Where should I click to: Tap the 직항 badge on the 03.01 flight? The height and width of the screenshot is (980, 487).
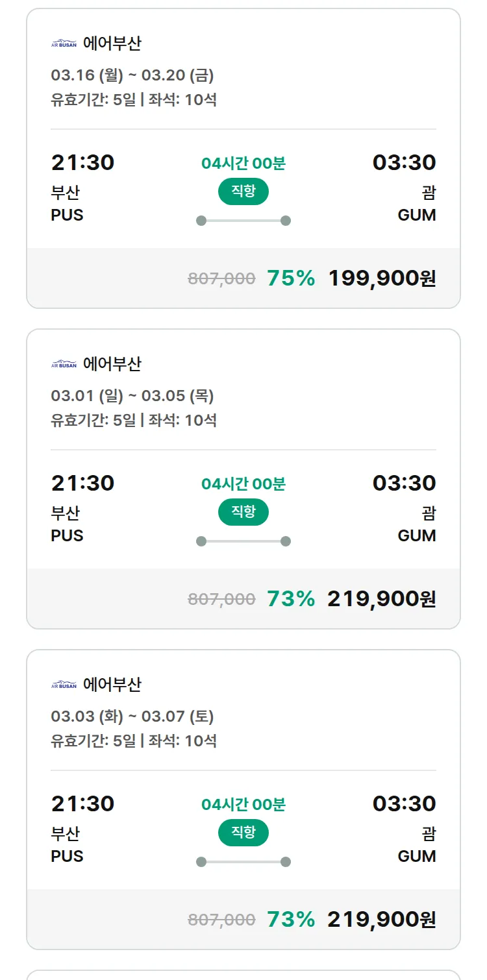[243, 512]
